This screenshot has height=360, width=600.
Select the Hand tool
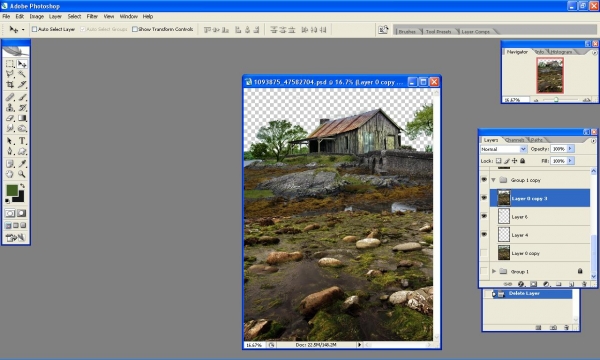tap(10, 174)
